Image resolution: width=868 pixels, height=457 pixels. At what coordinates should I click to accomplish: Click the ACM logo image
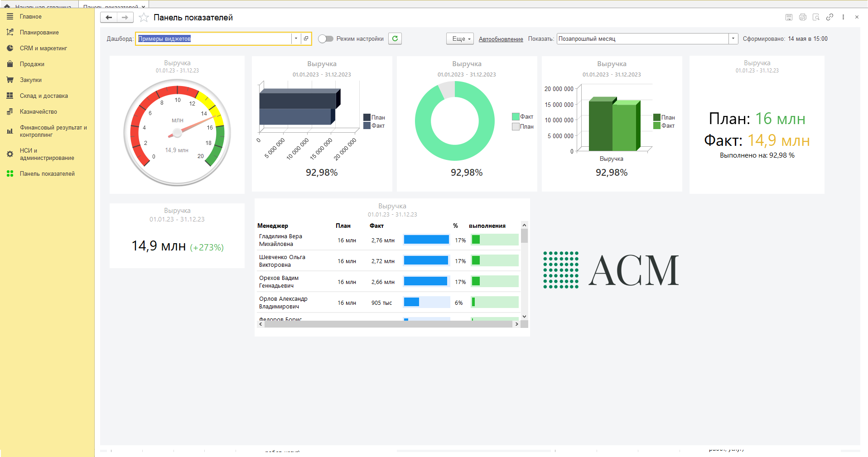(611, 270)
